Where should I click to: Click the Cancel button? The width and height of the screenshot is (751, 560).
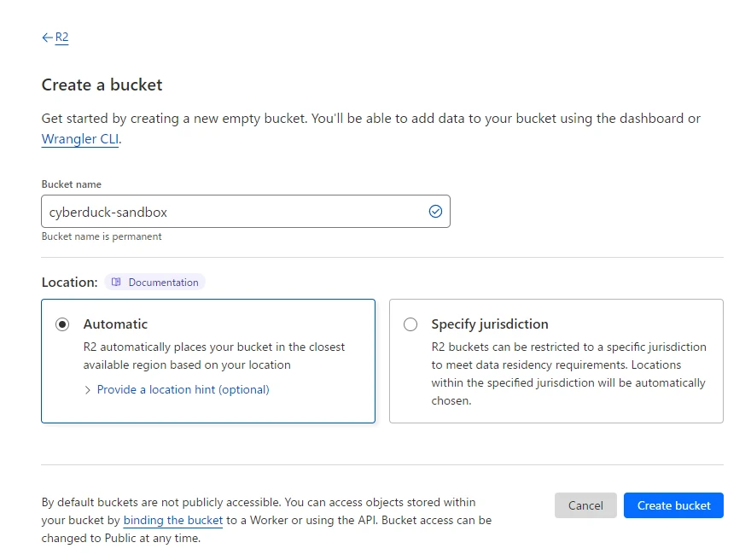tap(585, 505)
